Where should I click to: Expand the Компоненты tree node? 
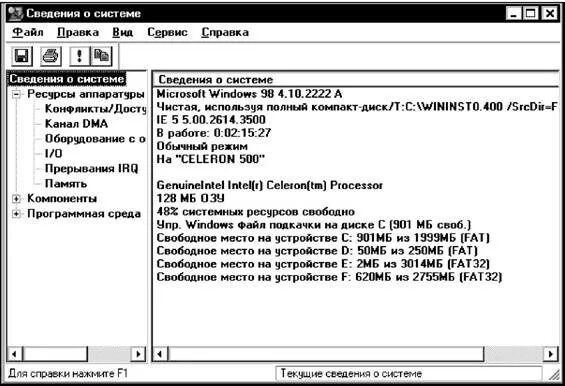16,199
